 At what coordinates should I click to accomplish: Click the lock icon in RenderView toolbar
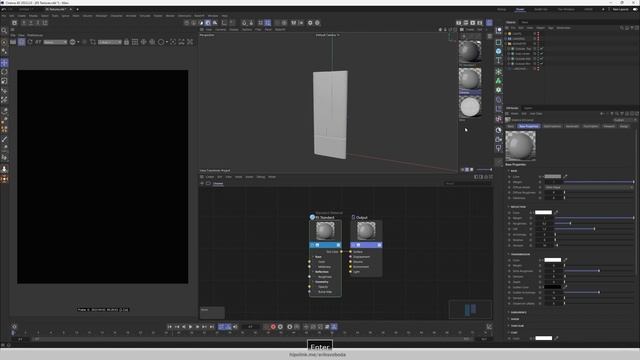(127, 42)
